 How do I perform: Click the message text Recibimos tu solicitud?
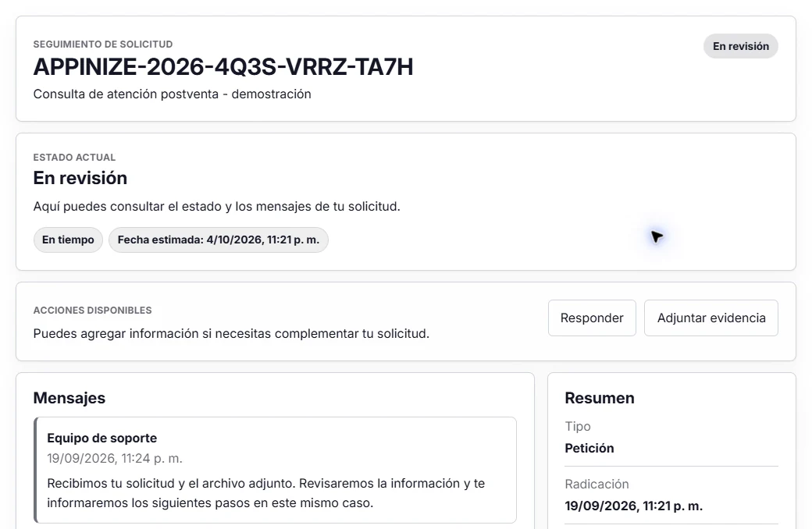point(266,493)
